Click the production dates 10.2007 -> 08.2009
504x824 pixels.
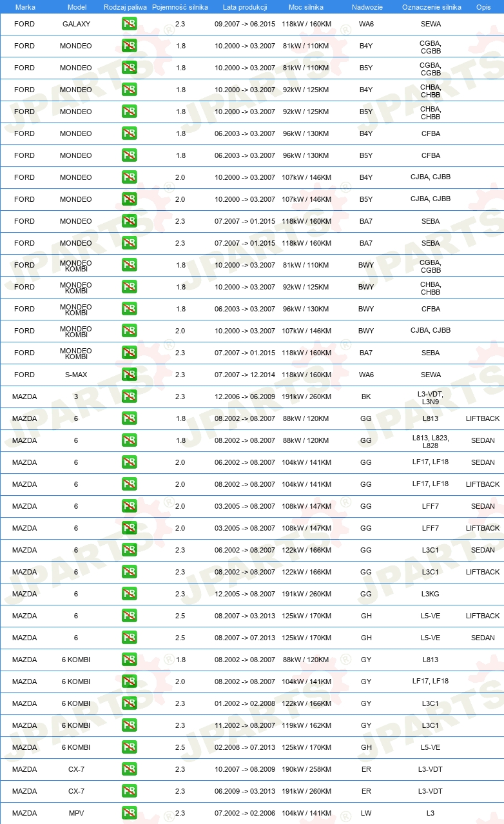(245, 769)
